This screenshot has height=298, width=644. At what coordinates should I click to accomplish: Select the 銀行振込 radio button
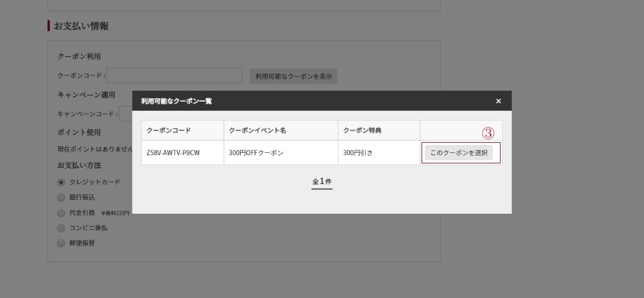coord(61,197)
